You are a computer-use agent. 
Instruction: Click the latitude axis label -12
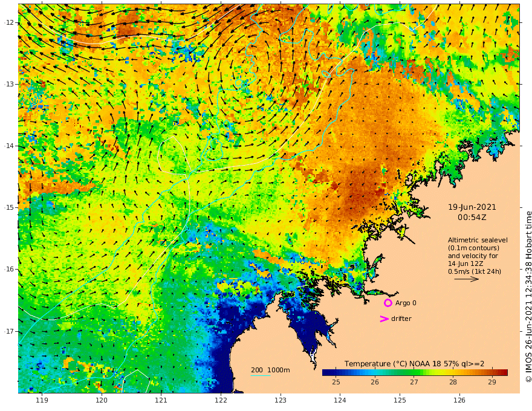(x=9, y=22)
